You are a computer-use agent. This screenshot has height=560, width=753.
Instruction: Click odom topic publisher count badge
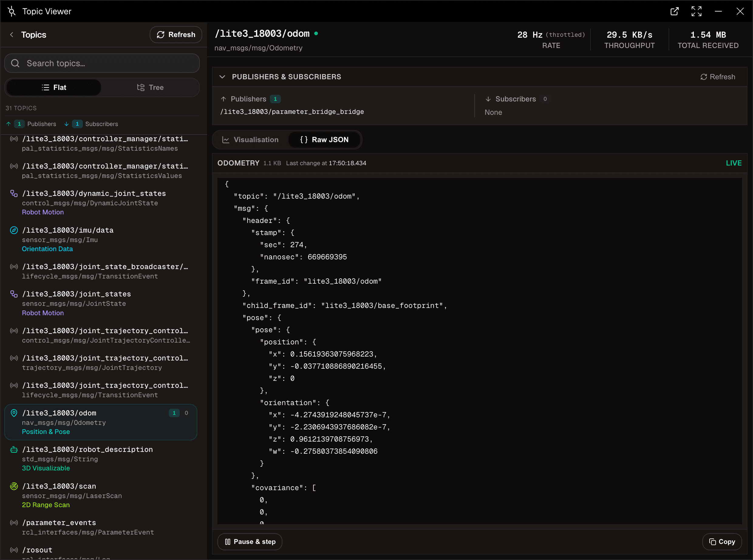click(174, 413)
